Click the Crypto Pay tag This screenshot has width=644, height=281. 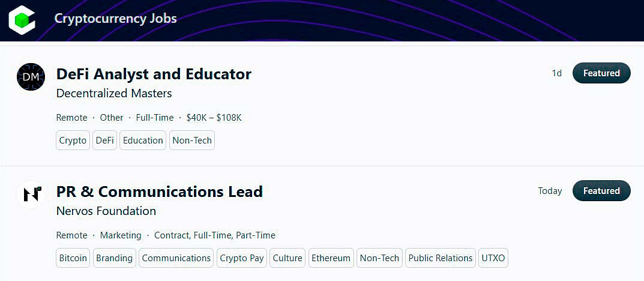[x=241, y=258]
